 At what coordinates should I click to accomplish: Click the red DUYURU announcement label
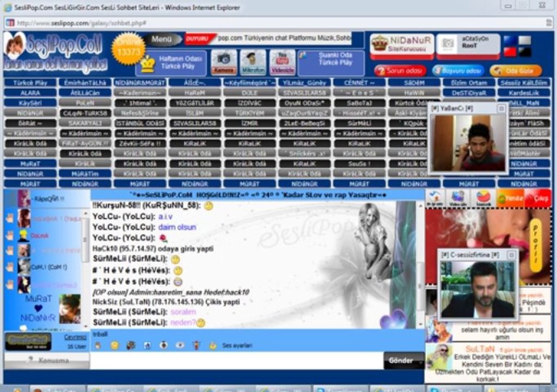click(199, 39)
